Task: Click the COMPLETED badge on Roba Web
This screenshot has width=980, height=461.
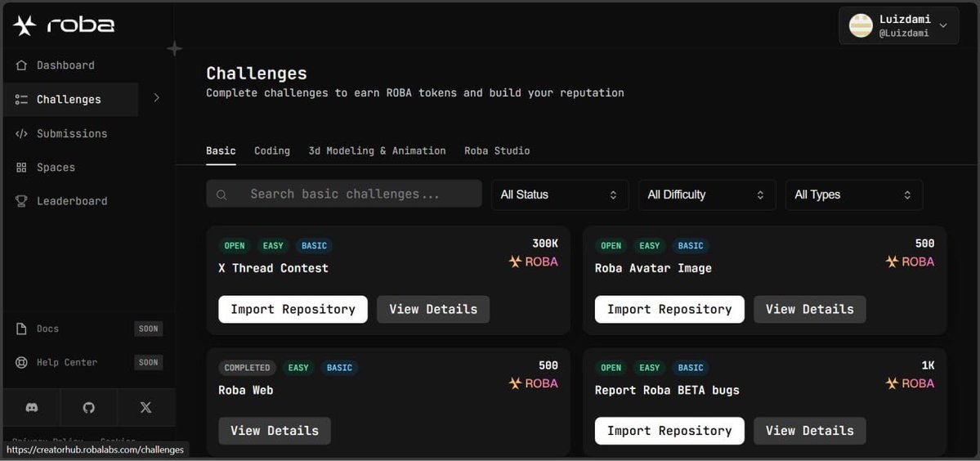Action: (x=247, y=367)
